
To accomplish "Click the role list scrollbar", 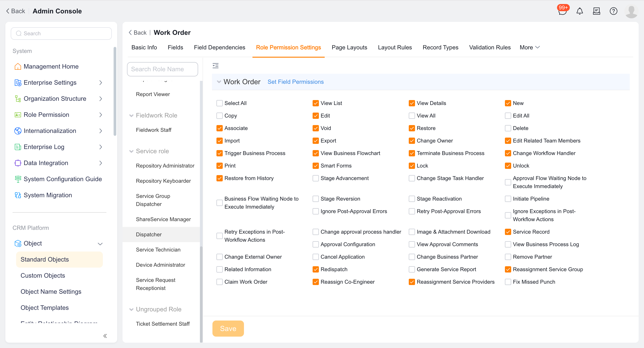I will point(201,295).
